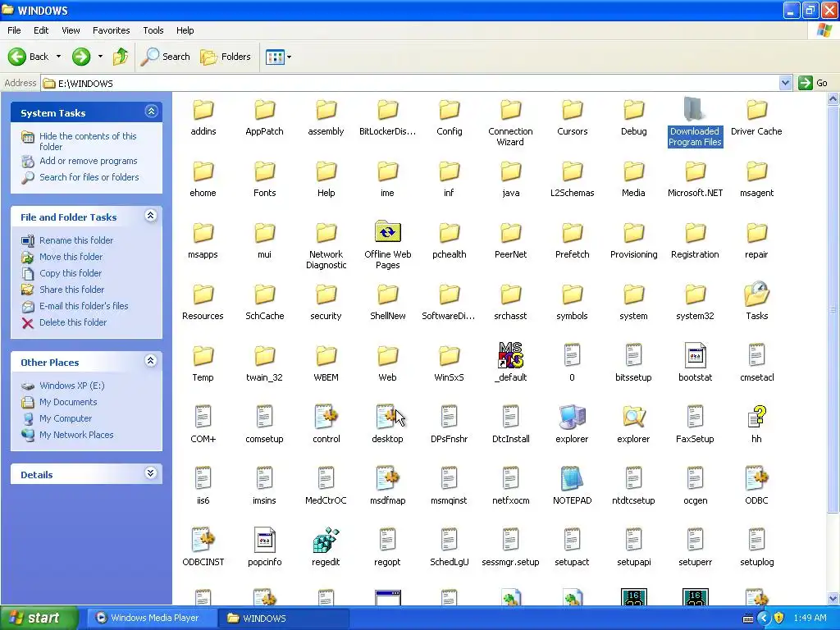
Task: Click the green Forward arrow button
Action: [x=81, y=57]
